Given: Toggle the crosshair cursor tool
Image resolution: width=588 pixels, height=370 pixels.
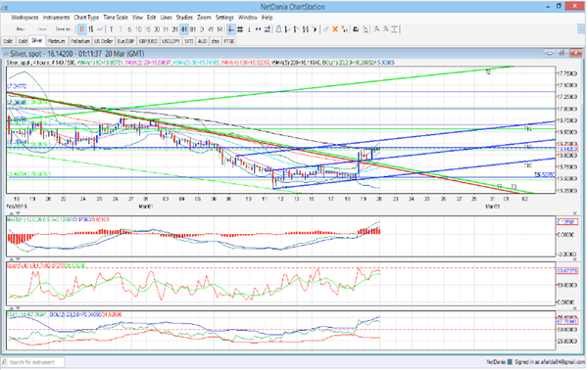Looking at the screenshot, I should pos(231,29).
